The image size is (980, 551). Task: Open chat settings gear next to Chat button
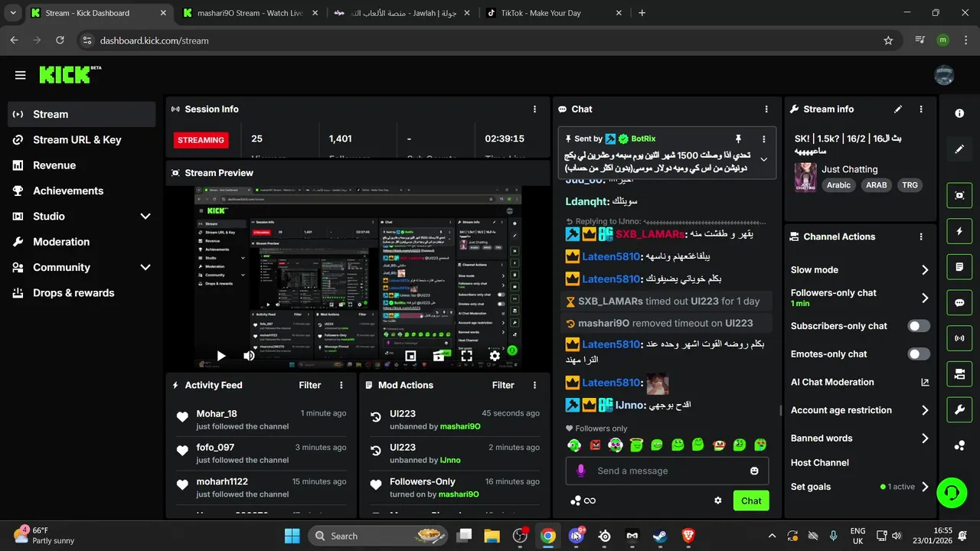click(x=718, y=500)
